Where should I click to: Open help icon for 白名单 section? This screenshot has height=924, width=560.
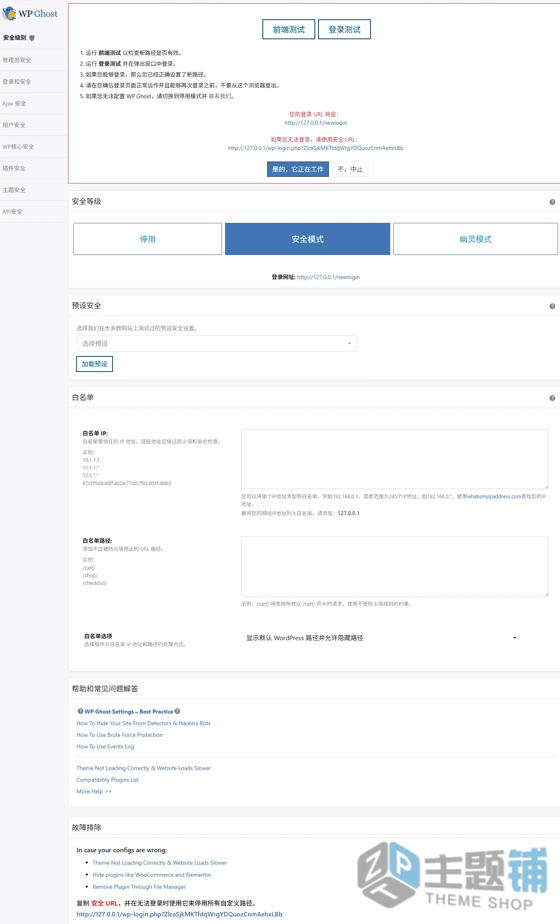pyautogui.click(x=552, y=398)
